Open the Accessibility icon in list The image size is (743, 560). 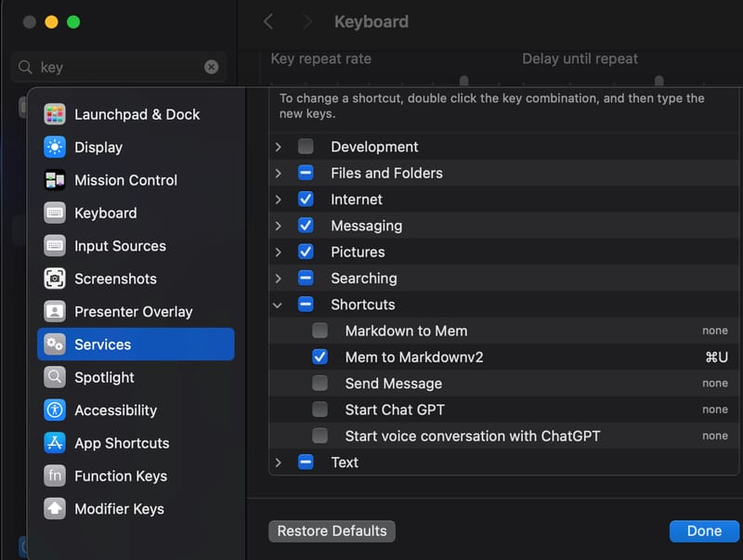55,410
